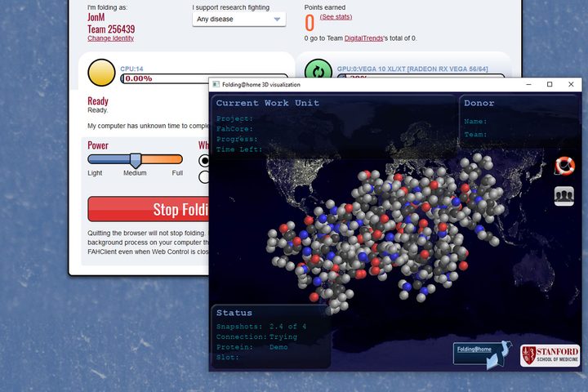Viewport: 588px width, 392px height.
Task: Select the second 'When' radio button
Action: (204, 176)
